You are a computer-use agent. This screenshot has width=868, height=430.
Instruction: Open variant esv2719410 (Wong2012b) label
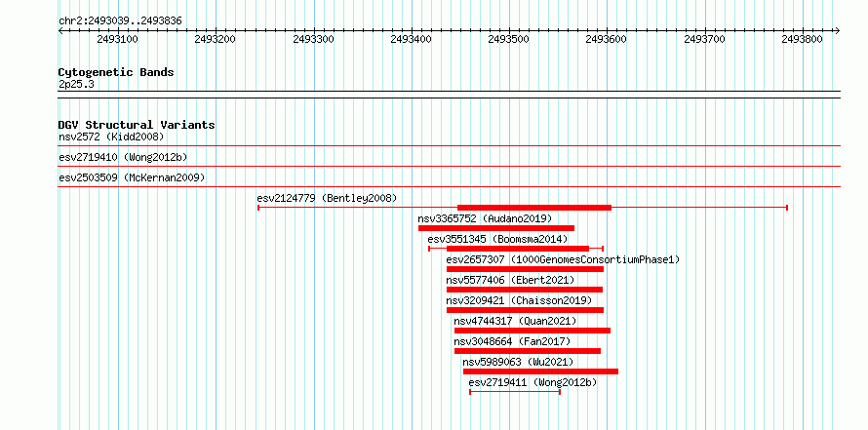pos(123,157)
